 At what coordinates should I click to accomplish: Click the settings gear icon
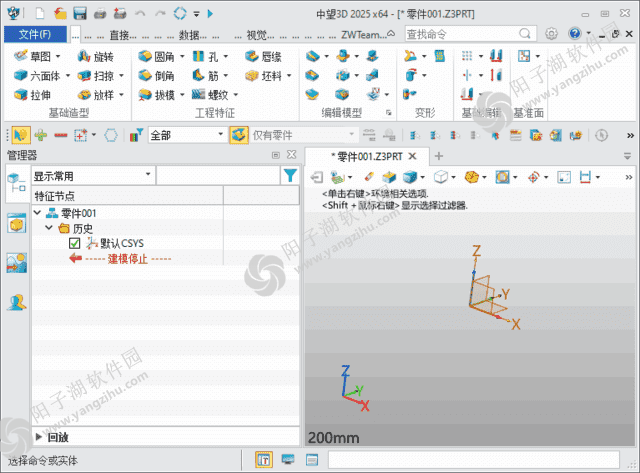point(551,33)
